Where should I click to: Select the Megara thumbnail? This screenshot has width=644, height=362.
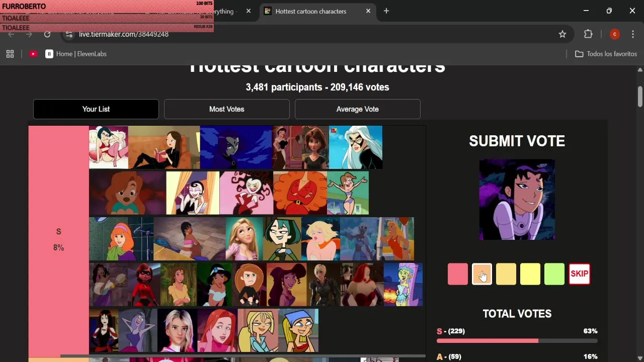(x=287, y=285)
